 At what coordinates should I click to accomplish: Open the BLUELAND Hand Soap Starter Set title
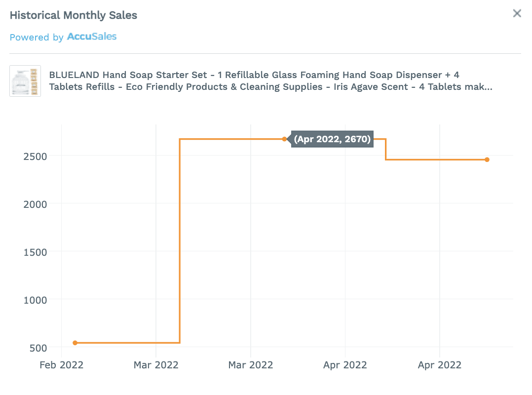click(x=270, y=81)
